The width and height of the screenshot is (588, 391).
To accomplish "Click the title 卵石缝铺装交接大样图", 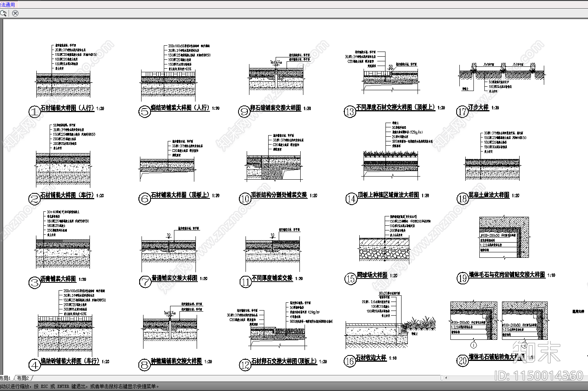I will click(x=276, y=108).
